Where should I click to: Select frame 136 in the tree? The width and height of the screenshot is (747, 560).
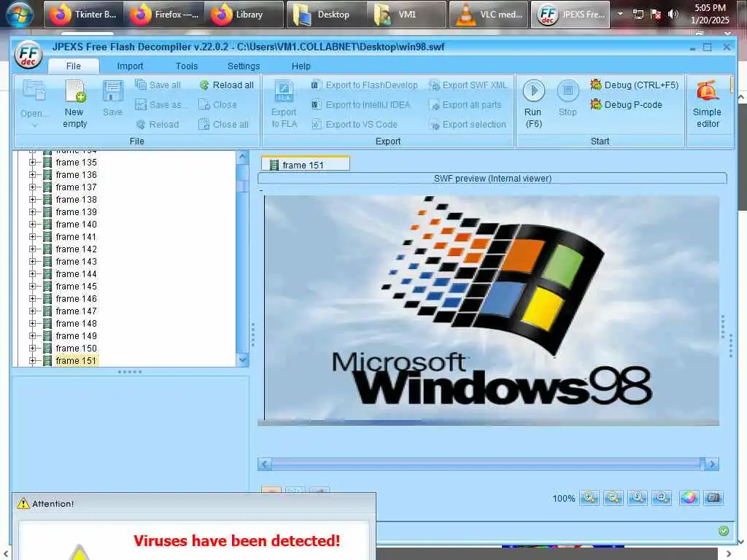(x=76, y=175)
